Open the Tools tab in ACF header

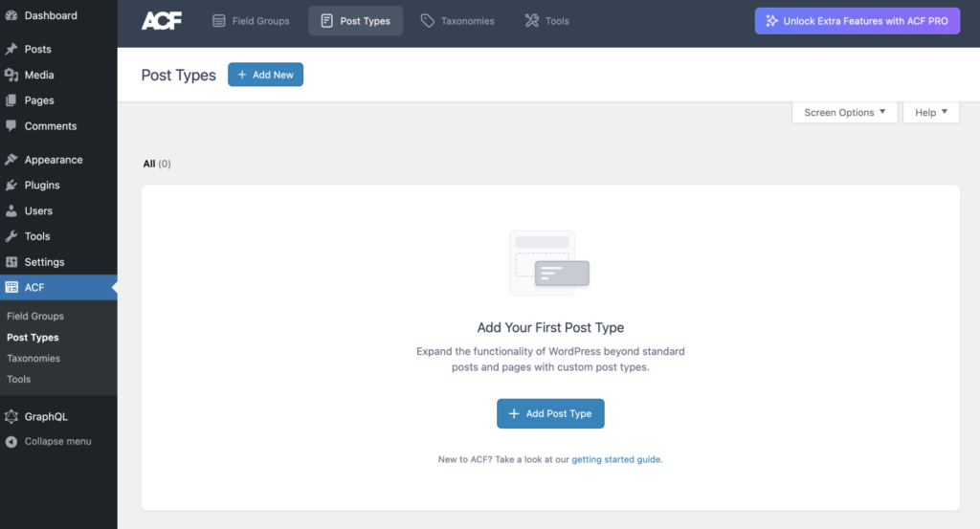coord(546,21)
